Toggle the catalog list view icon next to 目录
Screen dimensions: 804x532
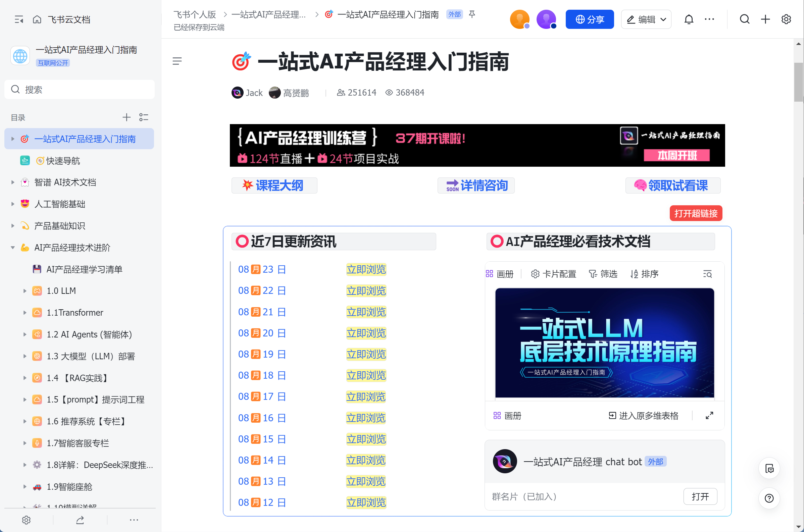coord(144,117)
